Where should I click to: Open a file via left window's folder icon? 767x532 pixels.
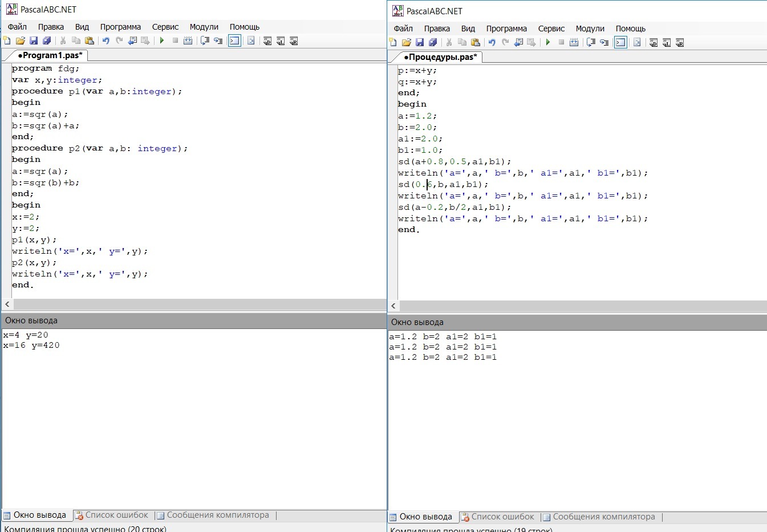point(21,40)
